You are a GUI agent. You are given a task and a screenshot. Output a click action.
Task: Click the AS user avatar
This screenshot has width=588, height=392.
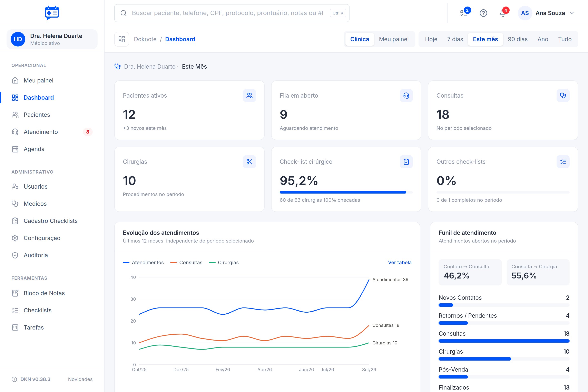[525, 13]
